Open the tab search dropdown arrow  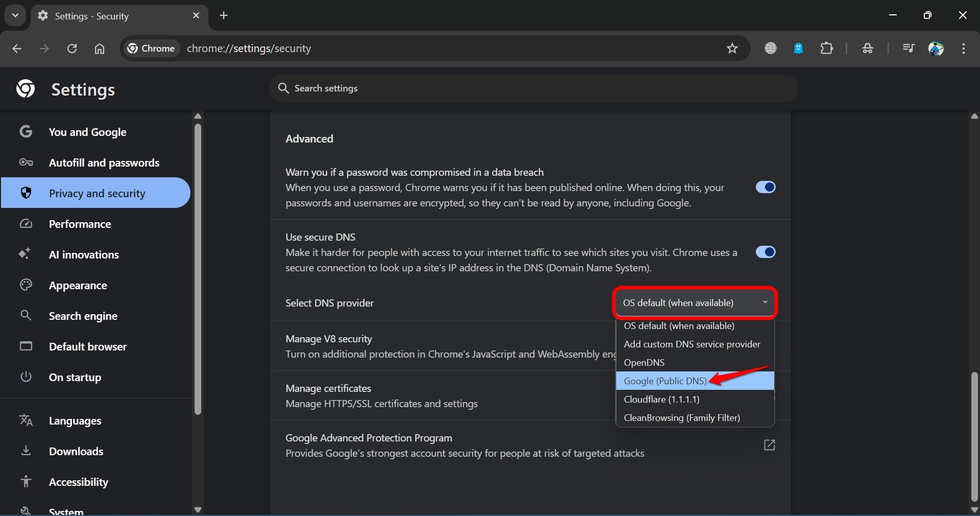pos(15,15)
